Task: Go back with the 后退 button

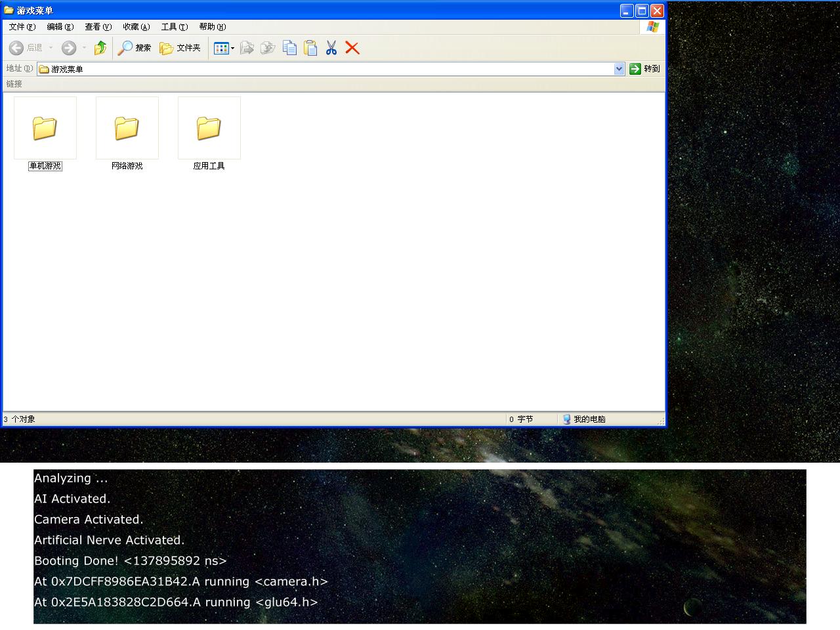Action: point(26,48)
